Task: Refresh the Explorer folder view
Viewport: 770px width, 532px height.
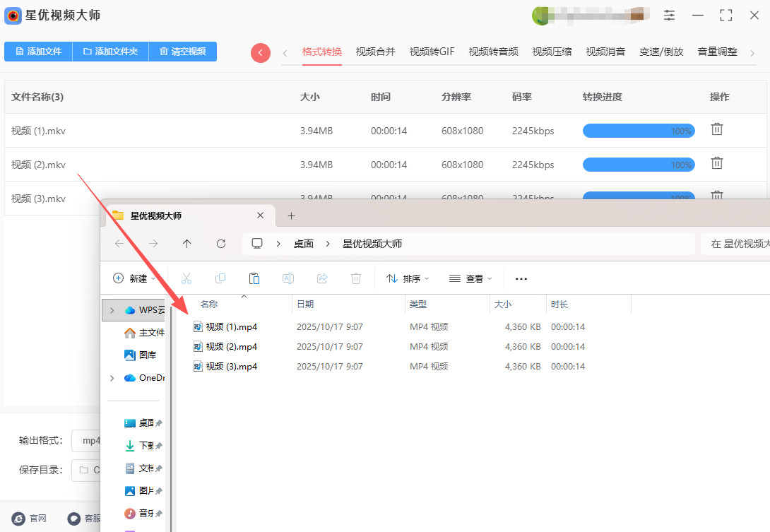Action: click(221, 243)
